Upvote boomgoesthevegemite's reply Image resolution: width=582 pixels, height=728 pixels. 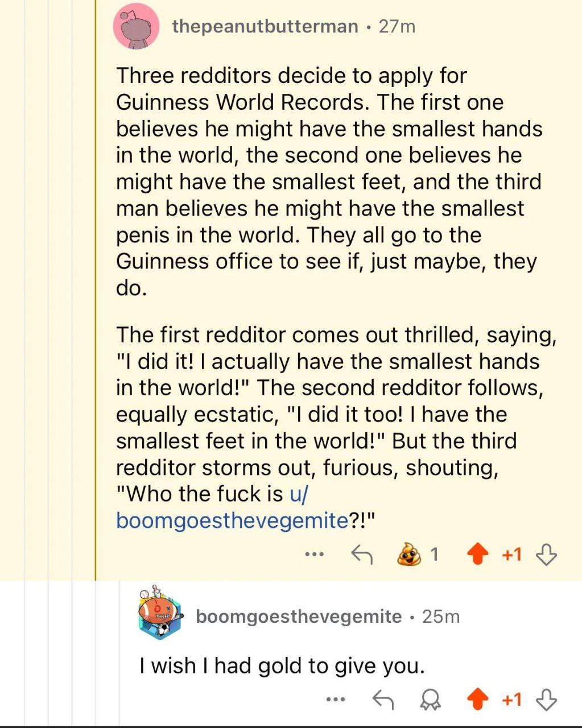pos(477,700)
